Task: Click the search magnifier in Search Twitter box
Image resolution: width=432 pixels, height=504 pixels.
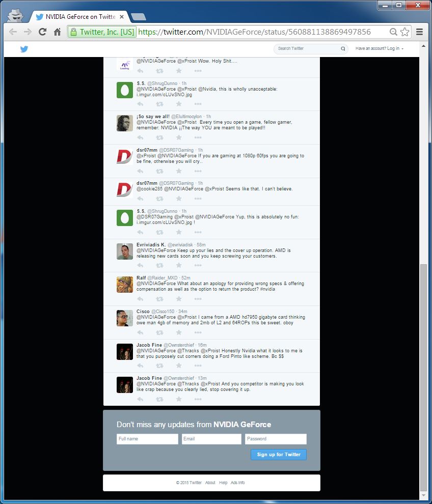Action: [x=343, y=49]
